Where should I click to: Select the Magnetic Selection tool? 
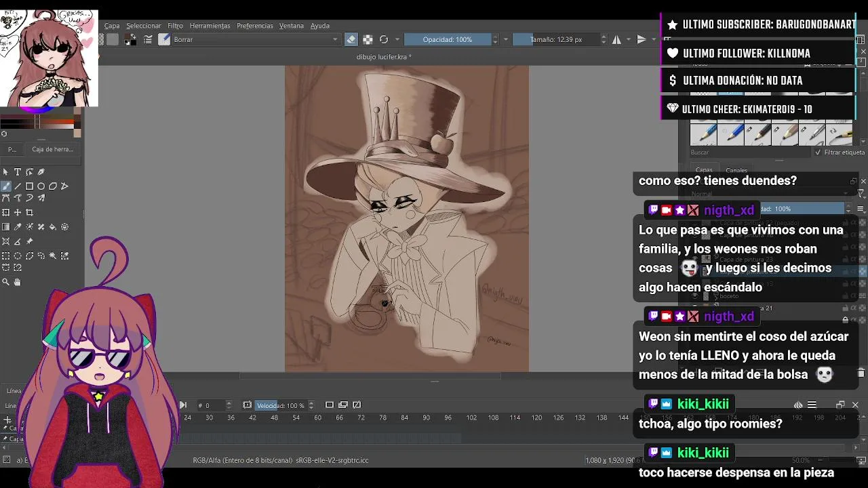18,268
